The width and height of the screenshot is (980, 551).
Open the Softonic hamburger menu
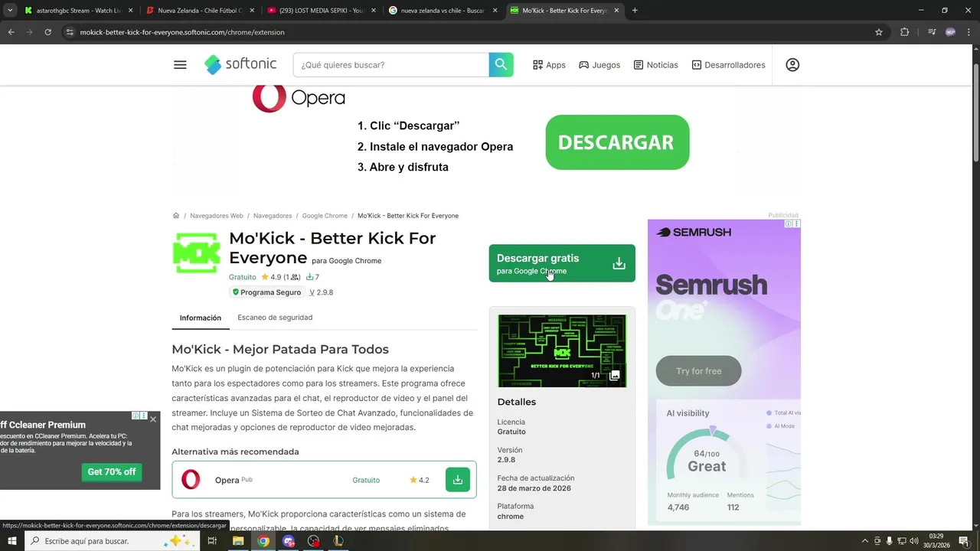click(x=180, y=65)
